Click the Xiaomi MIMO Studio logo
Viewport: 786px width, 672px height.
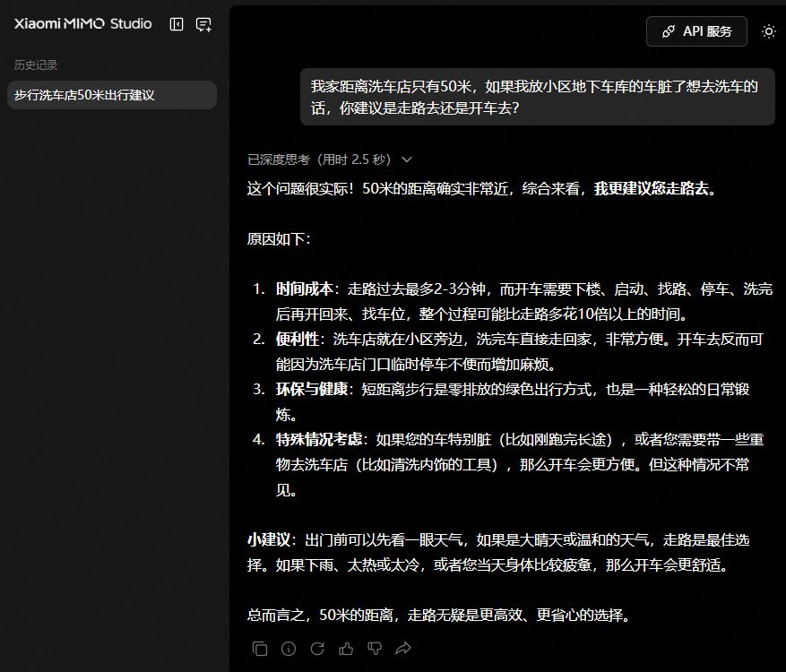click(82, 24)
